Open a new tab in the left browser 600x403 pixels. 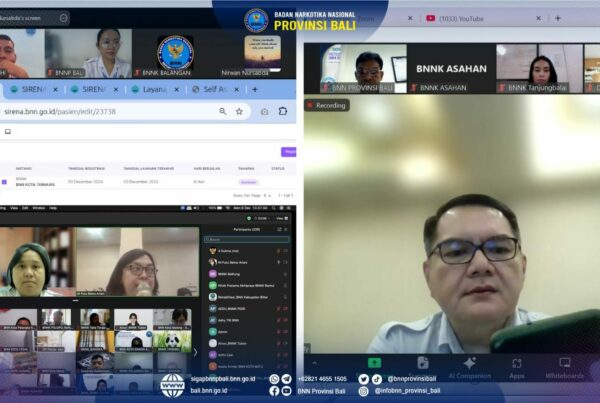(255, 89)
